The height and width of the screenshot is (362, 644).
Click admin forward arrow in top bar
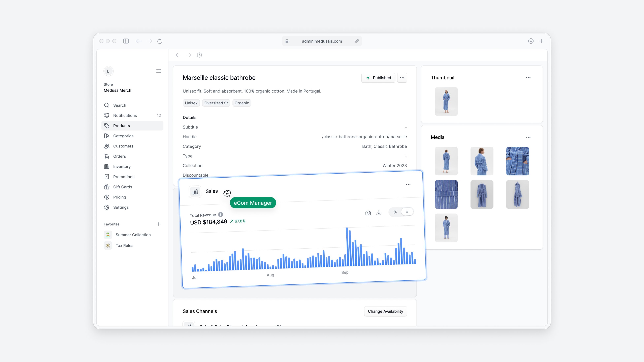tap(189, 55)
